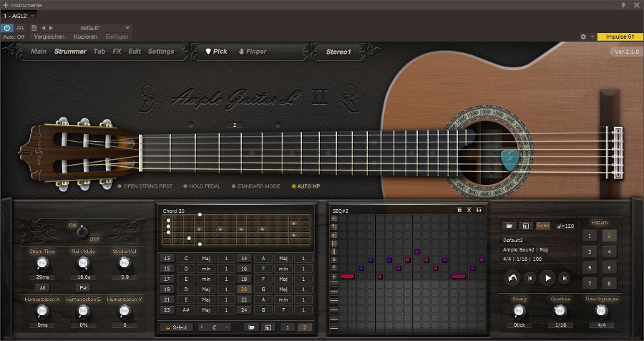Flip the strummer ON/OFF switch
Image resolution: width=644 pixels, height=341 pixels.
[x=82, y=232]
